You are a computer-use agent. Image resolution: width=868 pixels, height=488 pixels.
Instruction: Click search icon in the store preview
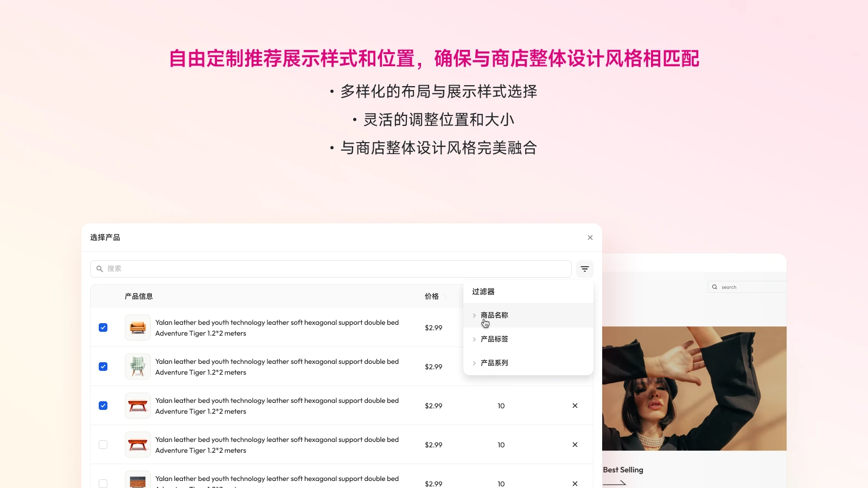click(714, 287)
